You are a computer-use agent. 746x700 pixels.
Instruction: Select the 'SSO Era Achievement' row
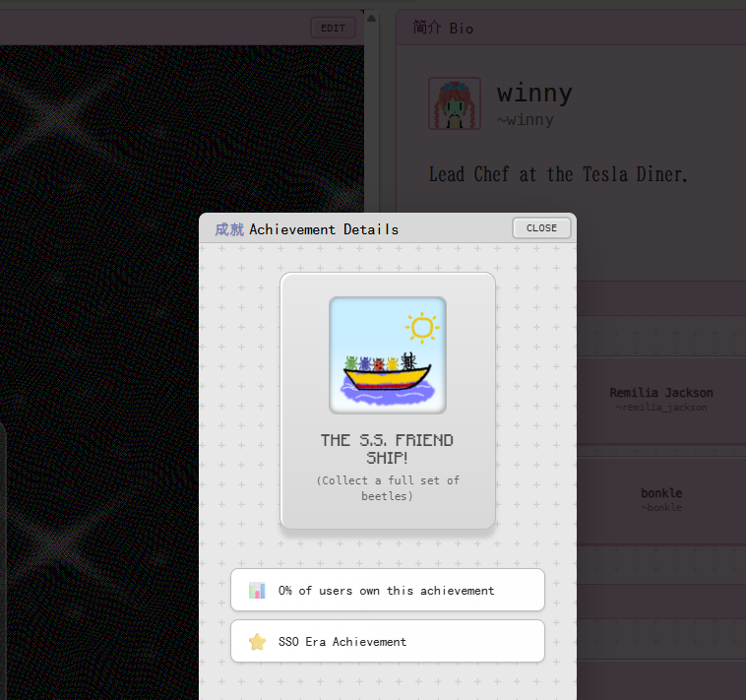tap(388, 641)
